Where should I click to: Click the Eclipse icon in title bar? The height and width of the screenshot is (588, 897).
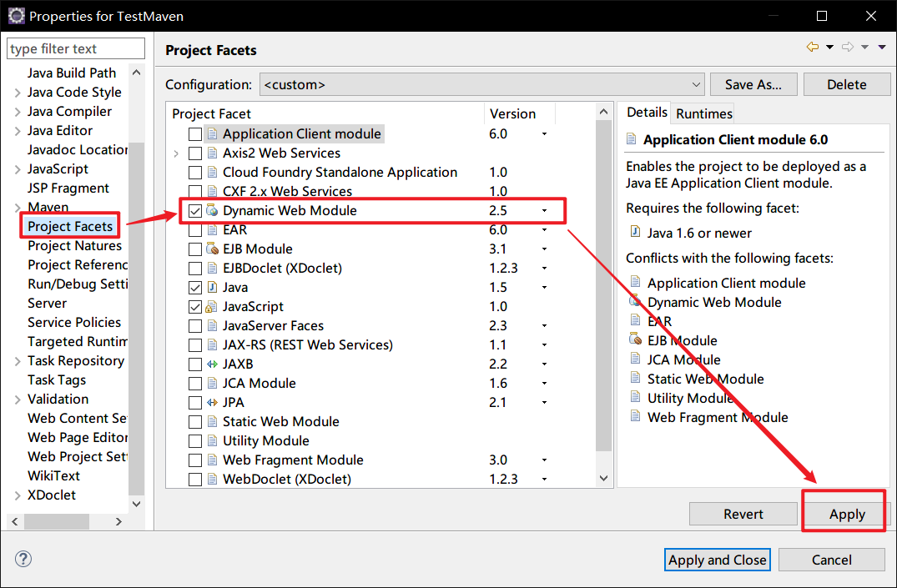[x=16, y=15]
